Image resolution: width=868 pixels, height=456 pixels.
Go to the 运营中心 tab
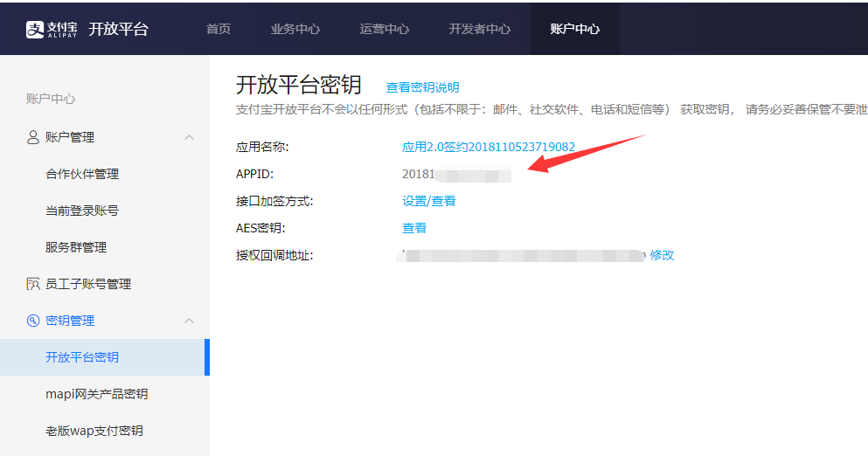tap(385, 29)
